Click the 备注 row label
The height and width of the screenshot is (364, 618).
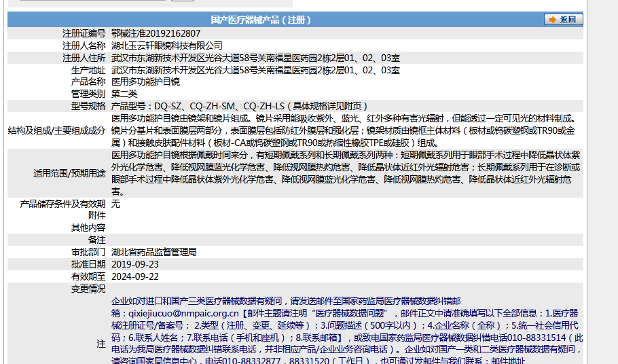pos(97,240)
